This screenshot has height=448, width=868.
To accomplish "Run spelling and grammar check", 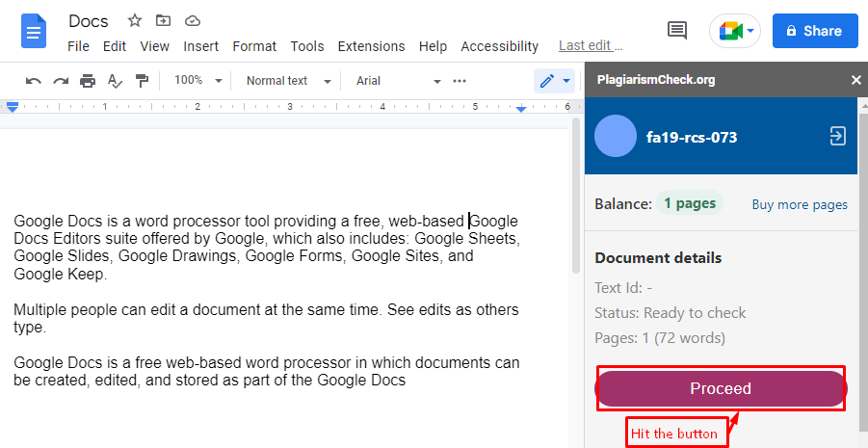I will 115,81.
